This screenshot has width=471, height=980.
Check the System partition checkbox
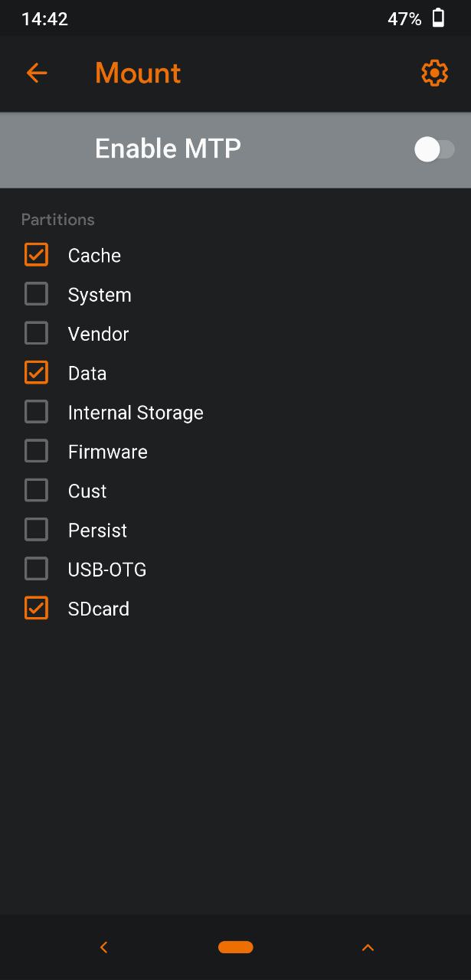click(36, 294)
